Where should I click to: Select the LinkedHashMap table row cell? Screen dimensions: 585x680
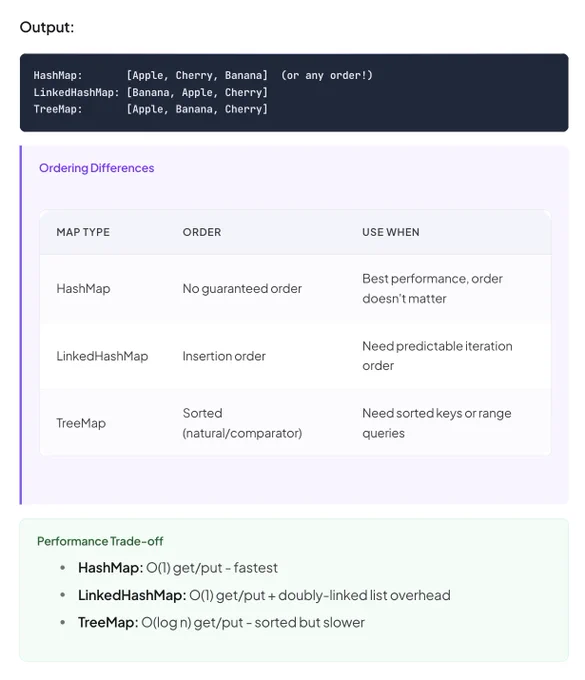[102, 356]
